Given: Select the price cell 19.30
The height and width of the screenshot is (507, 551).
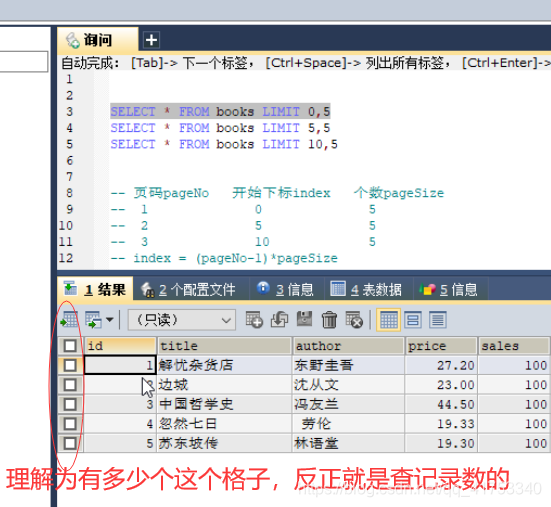Looking at the screenshot, I should (441, 443).
